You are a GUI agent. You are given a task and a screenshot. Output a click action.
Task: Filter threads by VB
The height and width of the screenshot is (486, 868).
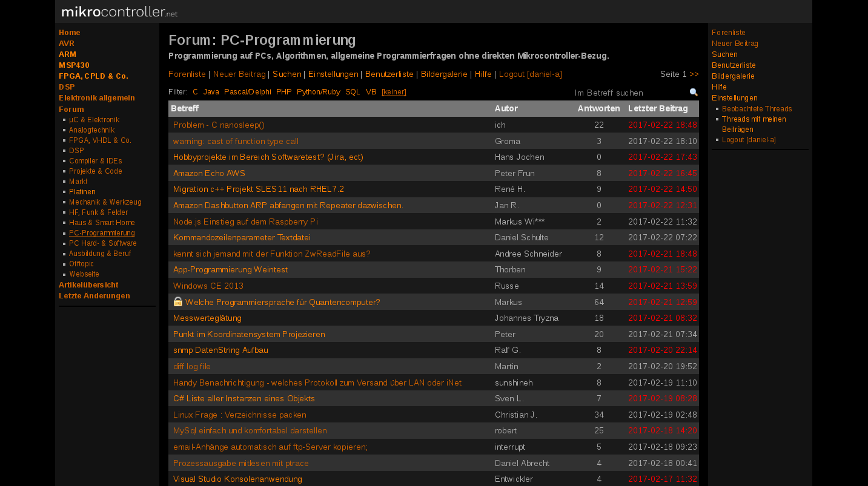371,92
